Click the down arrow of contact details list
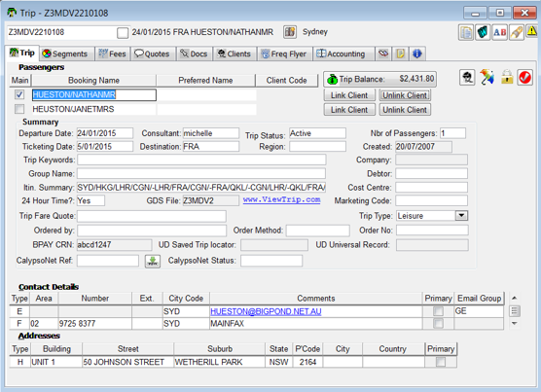 514,323
